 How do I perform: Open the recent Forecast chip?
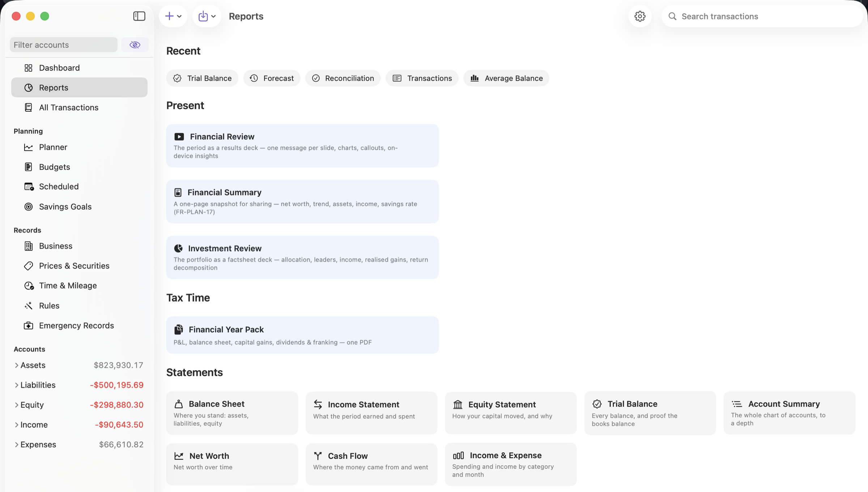272,78
